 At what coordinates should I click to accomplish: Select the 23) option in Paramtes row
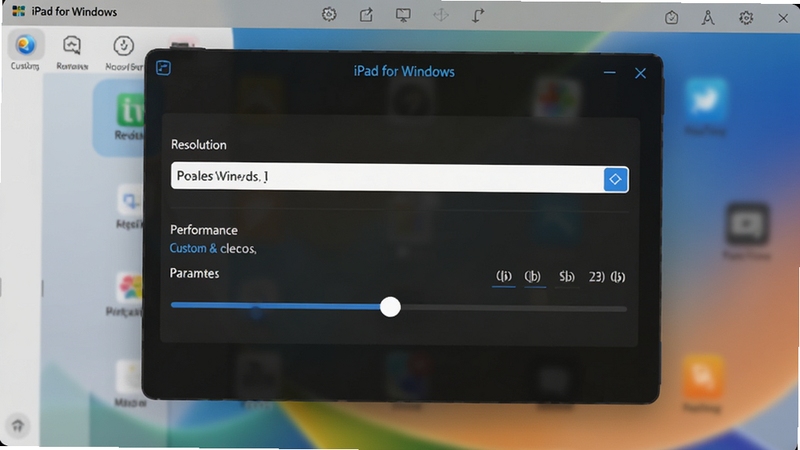[596, 277]
